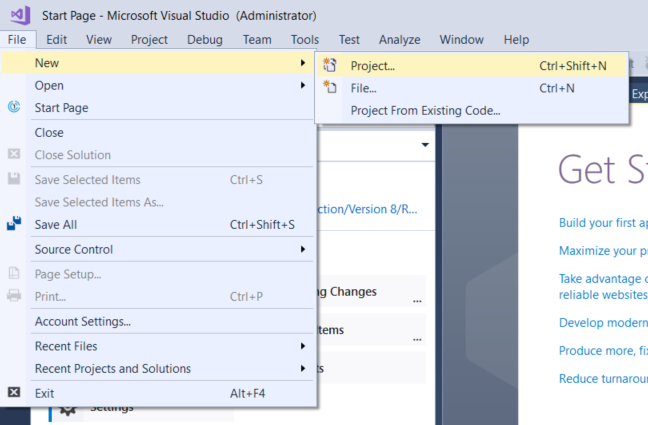Image resolution: width=648 pixels, height=425 pixels.
Task: Click the New File icon in submenu
Action: click(x=332, y=88)
